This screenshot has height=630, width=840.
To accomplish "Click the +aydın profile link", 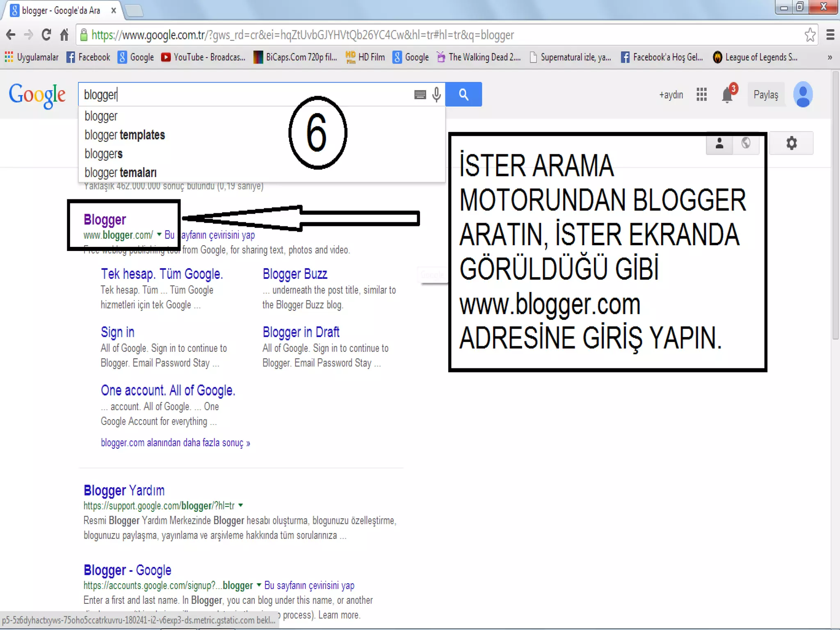I will [671, 95].
